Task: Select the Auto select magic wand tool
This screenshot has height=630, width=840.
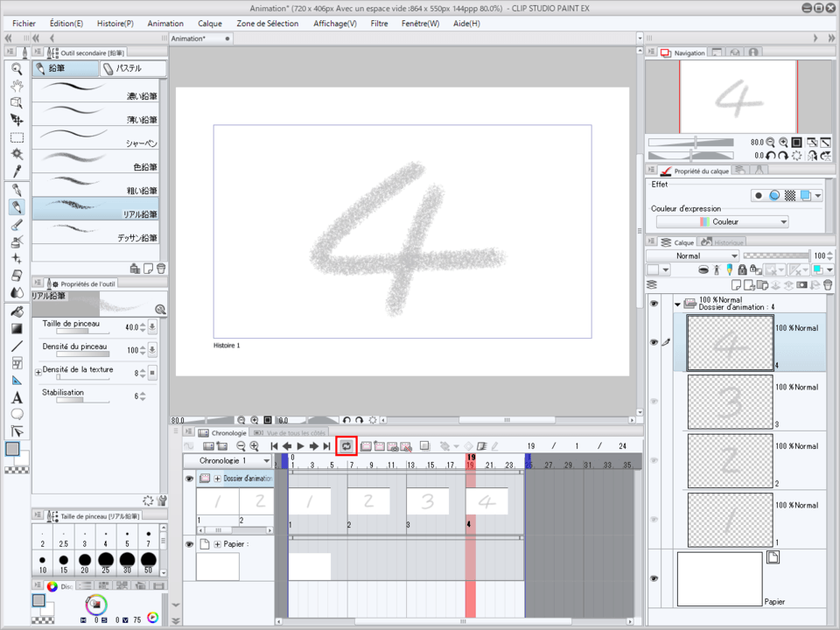Action: (17, 154)
